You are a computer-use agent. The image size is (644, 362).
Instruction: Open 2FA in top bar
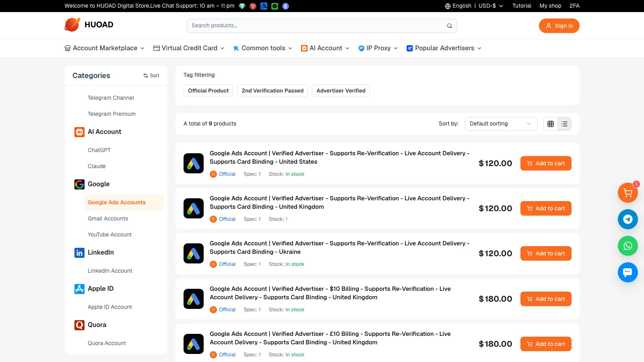pyautogui.click(x=574, y=6)
